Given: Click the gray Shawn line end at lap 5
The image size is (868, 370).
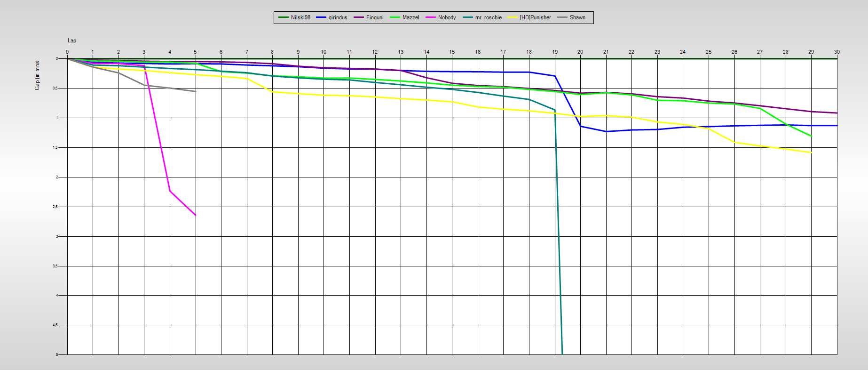Looking at the screenshot, I should click(195, 91).
